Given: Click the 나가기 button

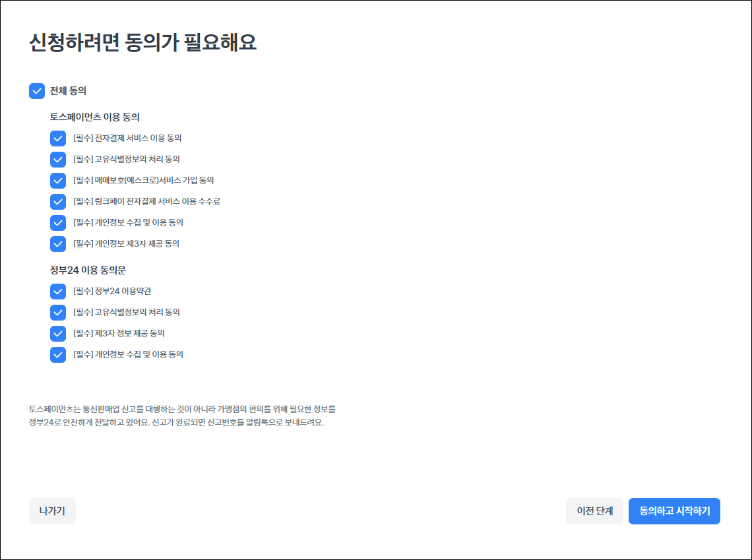Looking at the screenshot, I should 52,511.
